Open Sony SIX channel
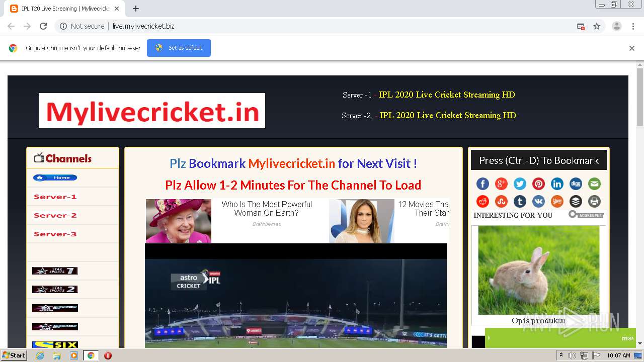The height and width of the screenshot is (362, 644). tap(55, 345)
